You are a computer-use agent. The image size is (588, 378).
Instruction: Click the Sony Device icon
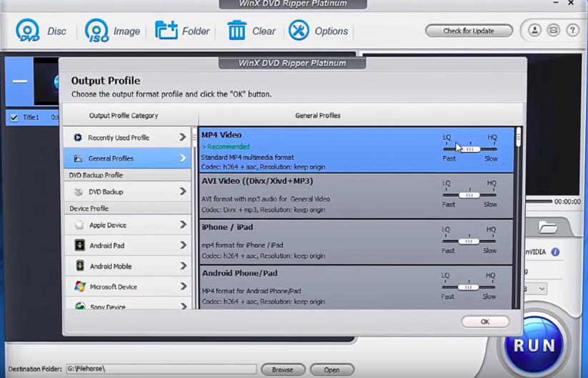tap(80, 306)
